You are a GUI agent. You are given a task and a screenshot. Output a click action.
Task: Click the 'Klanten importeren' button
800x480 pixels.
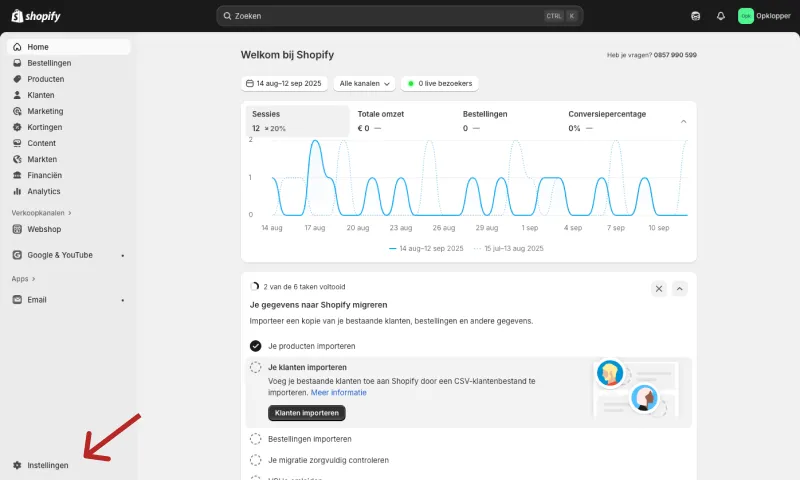(x=307, y=413)
